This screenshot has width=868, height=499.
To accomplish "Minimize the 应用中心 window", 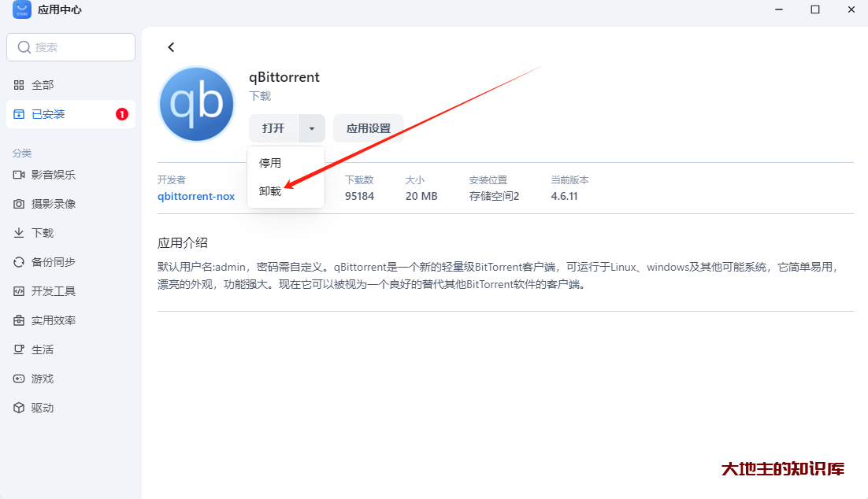I will (x=779, y=9).
